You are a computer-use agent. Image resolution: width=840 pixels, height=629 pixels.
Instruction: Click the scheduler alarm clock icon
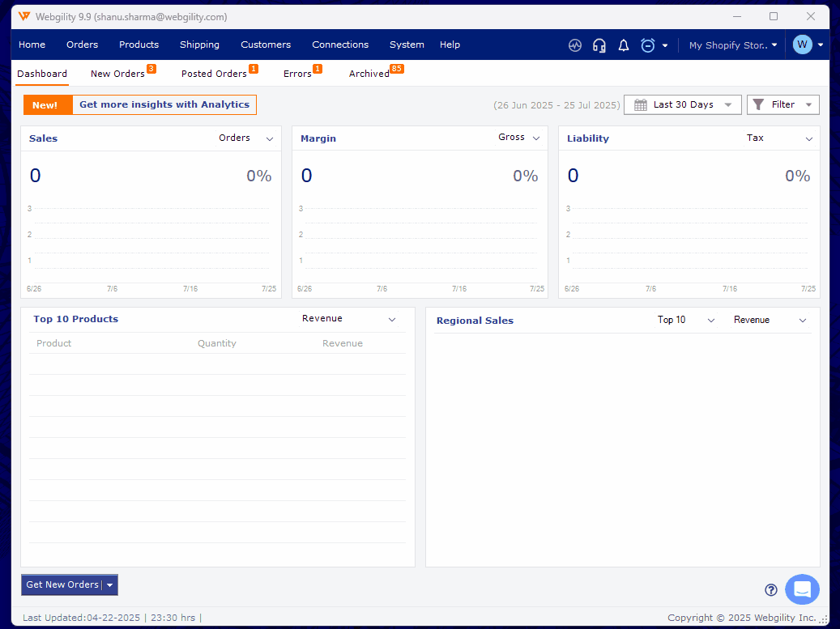pos(648,45)
